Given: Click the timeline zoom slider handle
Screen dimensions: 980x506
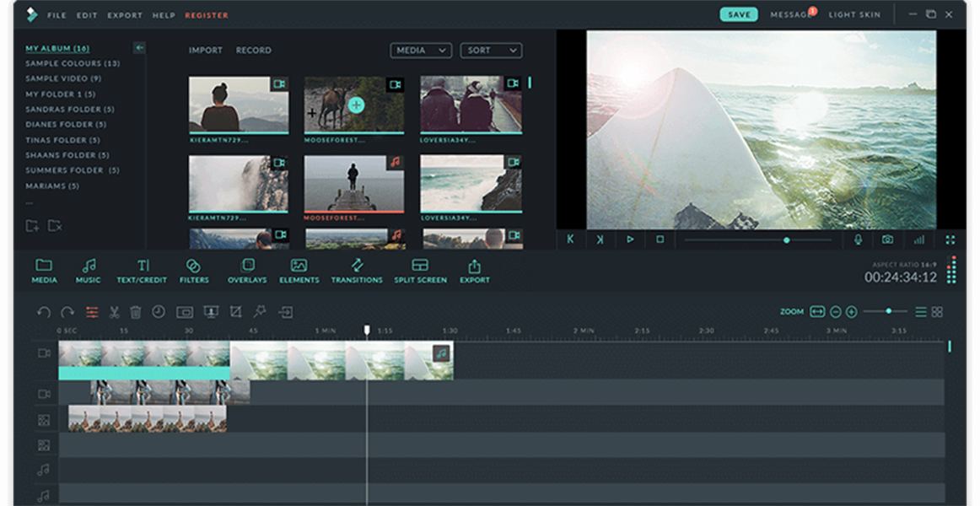Looking at the screenshot, I should coord(889,311).
